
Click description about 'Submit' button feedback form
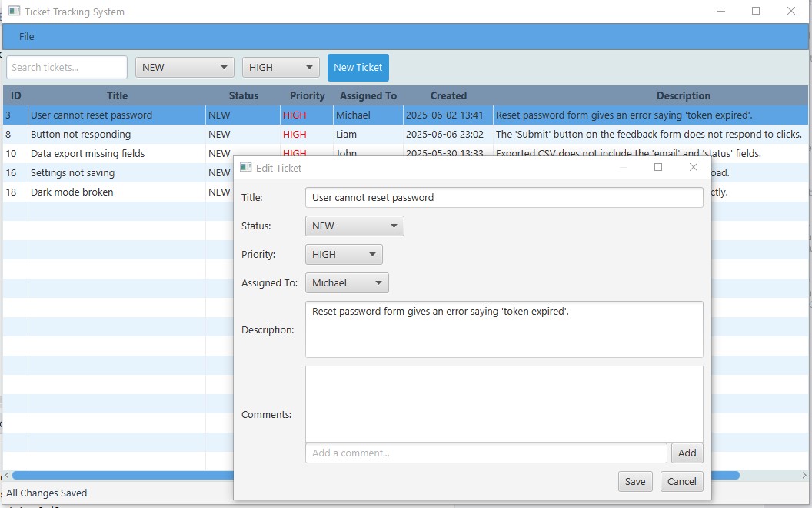tap(649, 134)
